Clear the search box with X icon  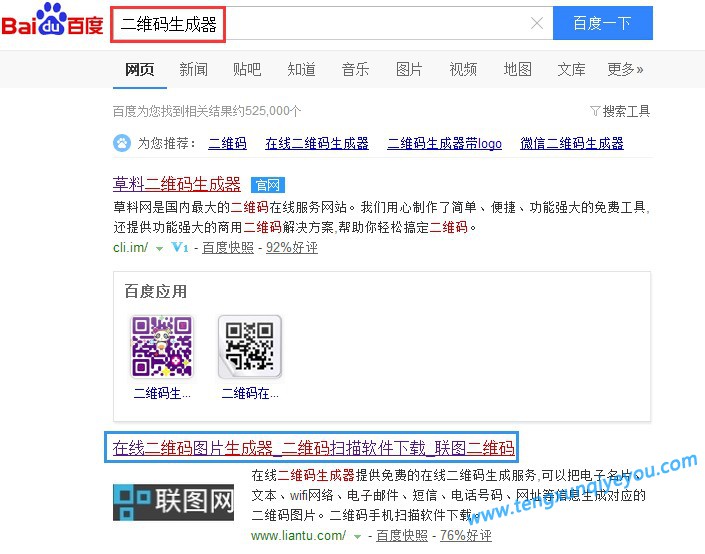pyautogui.click(x=537, y=23)
